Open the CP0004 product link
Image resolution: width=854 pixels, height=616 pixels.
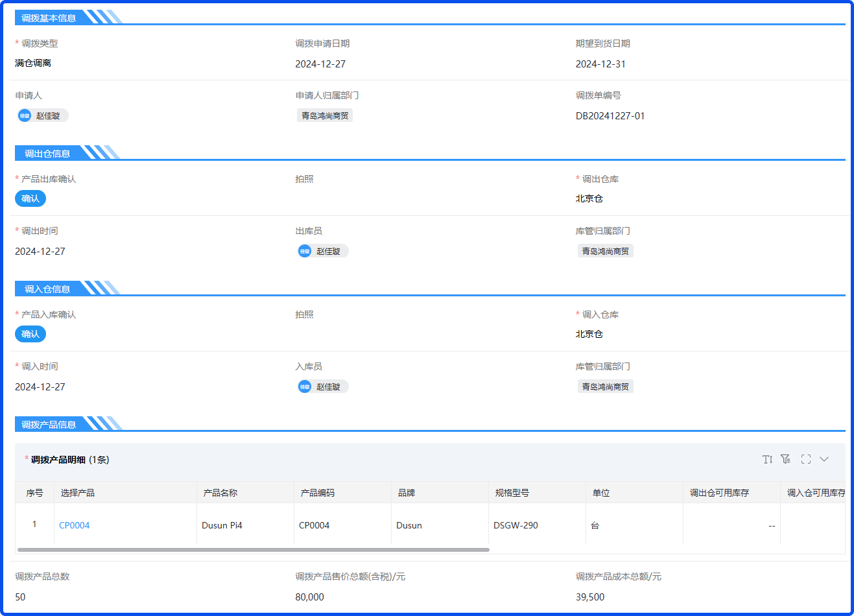(x=74, y=525)
